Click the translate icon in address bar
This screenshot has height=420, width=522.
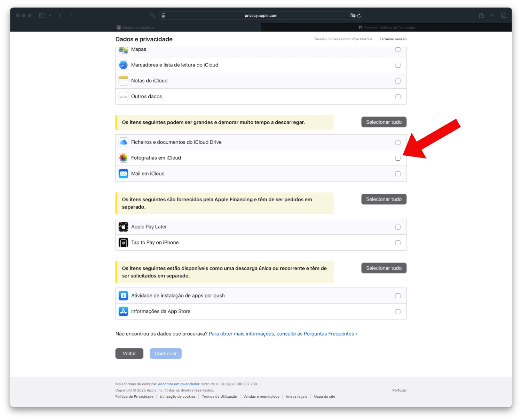click(x=352, y=16)
